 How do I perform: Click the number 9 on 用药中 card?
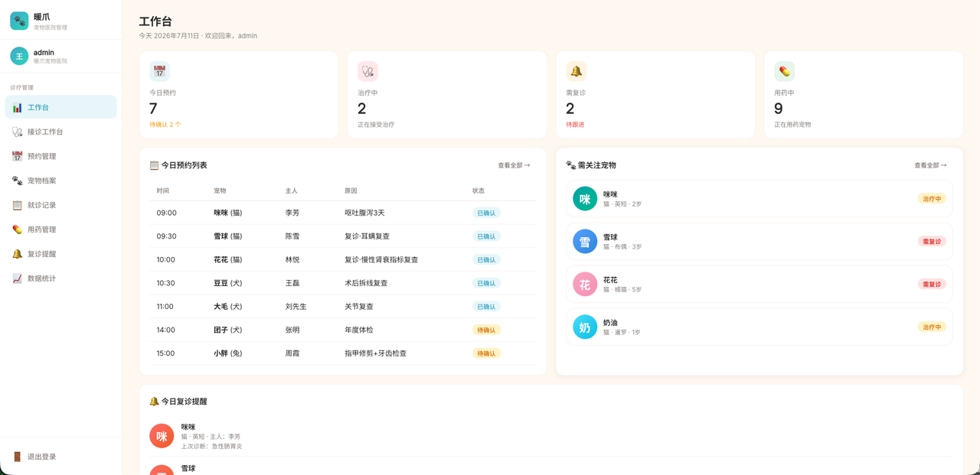coord(779,109)
